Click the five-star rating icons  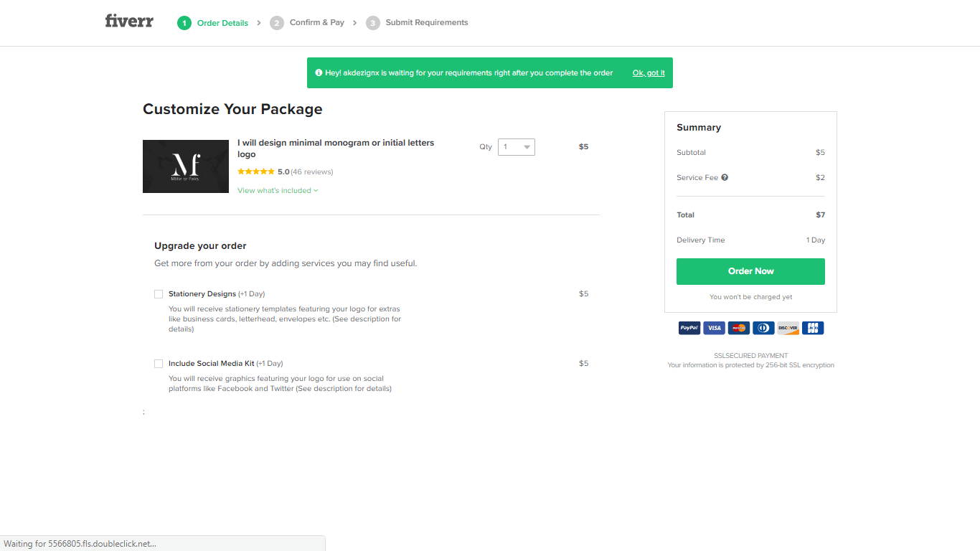point(256,171)
